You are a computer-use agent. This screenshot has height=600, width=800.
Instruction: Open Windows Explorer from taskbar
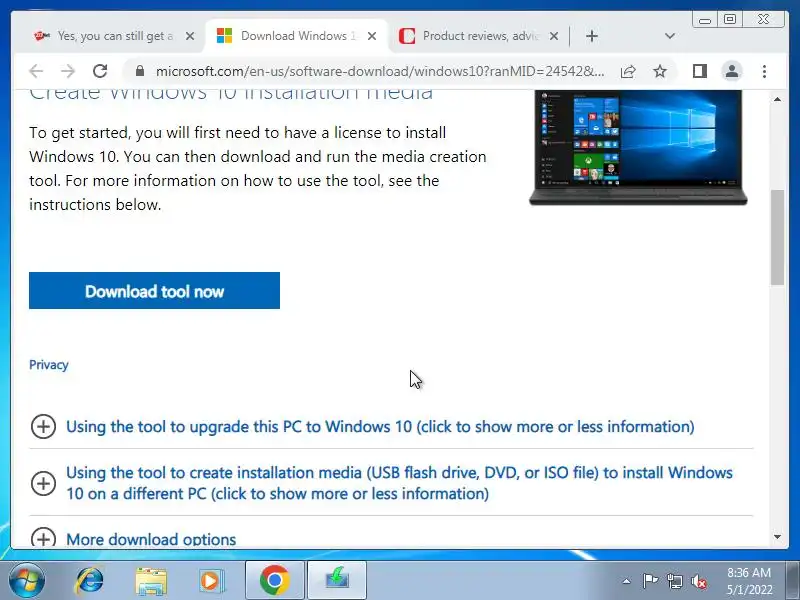[151, 581]
